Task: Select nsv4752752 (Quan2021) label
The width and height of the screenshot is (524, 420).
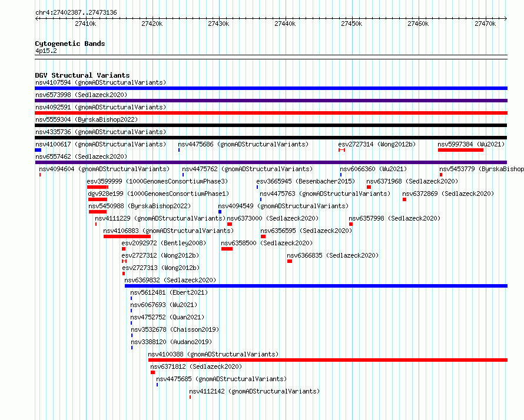Action: [167, 317]
